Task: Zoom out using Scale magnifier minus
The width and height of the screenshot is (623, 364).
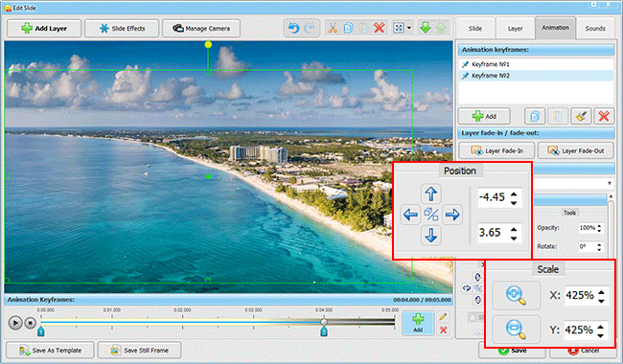Action: (516, 330)
